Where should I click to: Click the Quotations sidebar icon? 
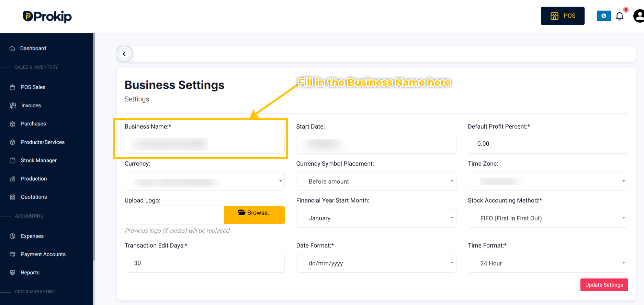tap(13, 197)
